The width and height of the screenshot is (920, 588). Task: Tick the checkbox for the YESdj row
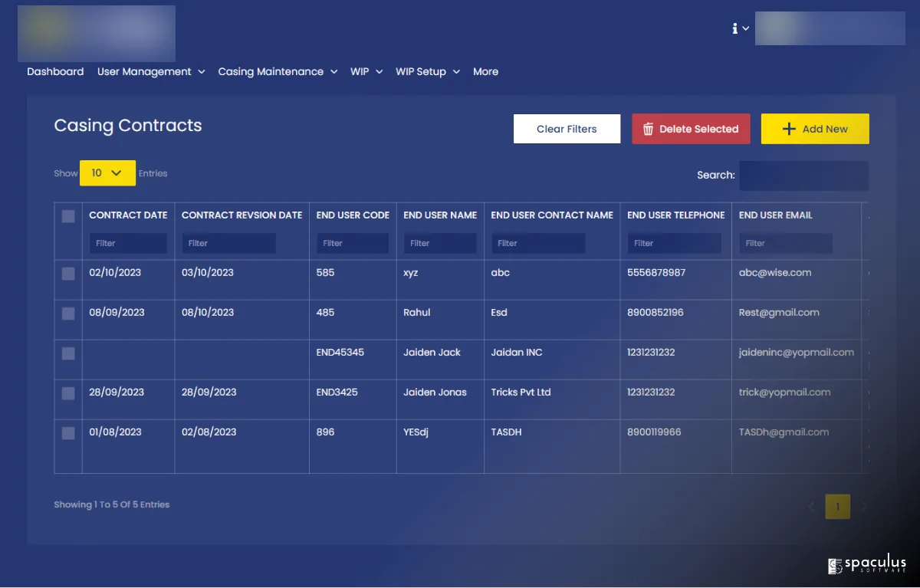point(68,433)
